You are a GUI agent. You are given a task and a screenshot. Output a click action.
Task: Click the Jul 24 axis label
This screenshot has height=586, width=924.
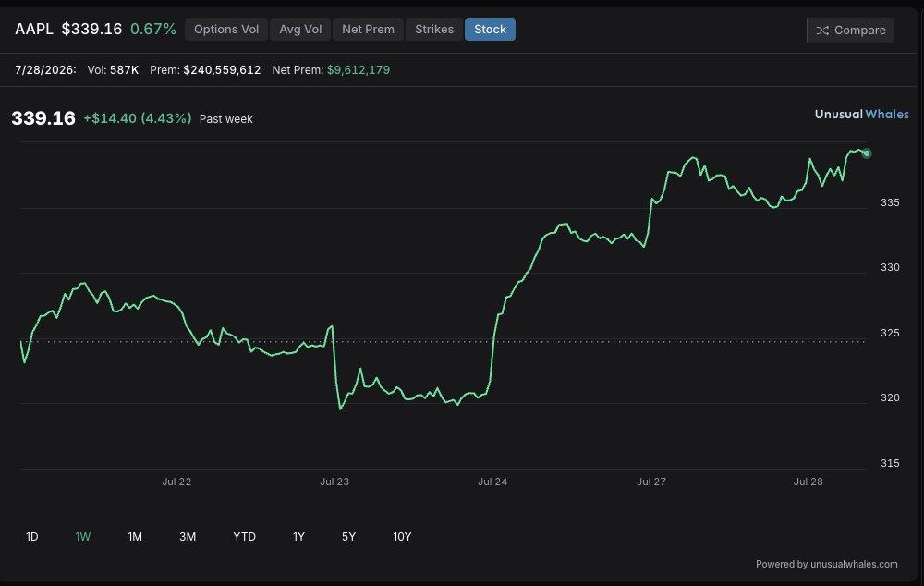pyautogui.click(x=492, y=482)
